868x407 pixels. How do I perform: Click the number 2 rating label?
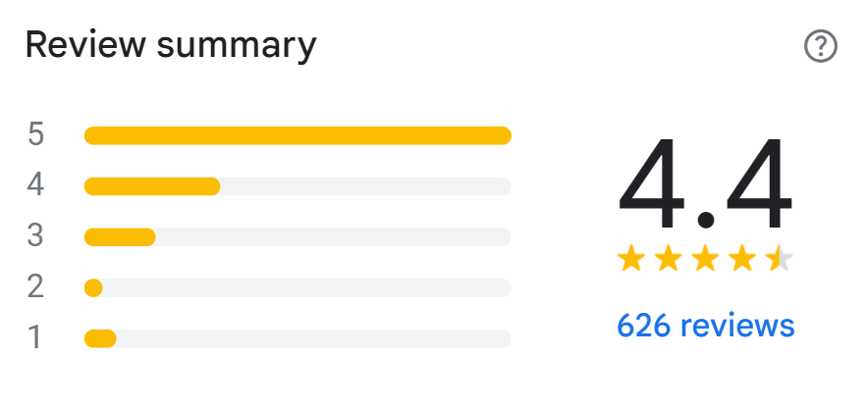tap(36, 287)
